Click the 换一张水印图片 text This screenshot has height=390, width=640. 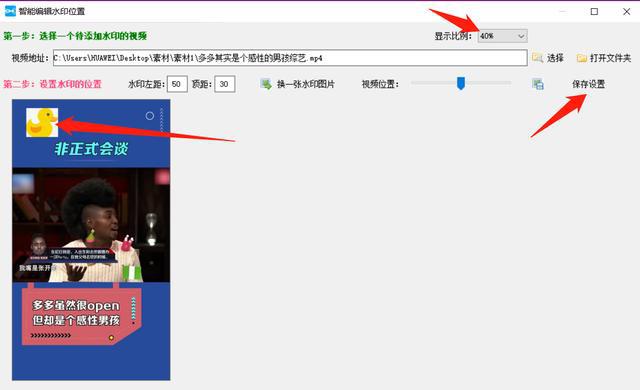[x=306, y=84]
